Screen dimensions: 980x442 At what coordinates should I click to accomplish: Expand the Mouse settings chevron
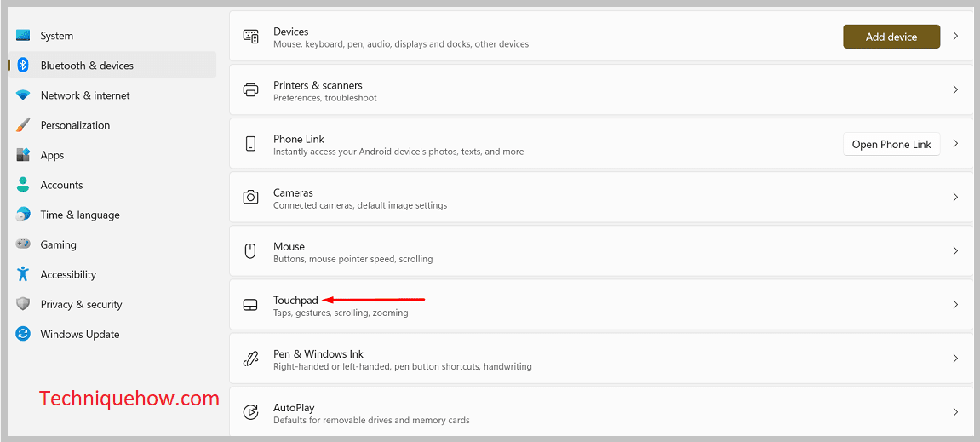tap(955, 251)
